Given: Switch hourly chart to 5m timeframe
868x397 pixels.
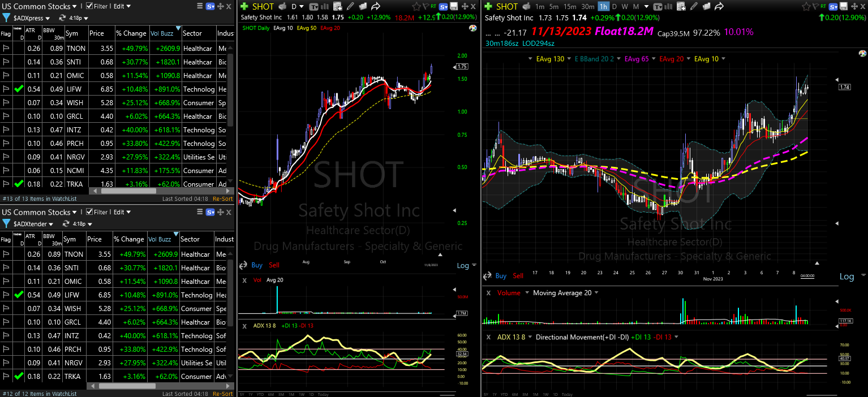Looking at the screenshot, I should click(x=555, y=7).
